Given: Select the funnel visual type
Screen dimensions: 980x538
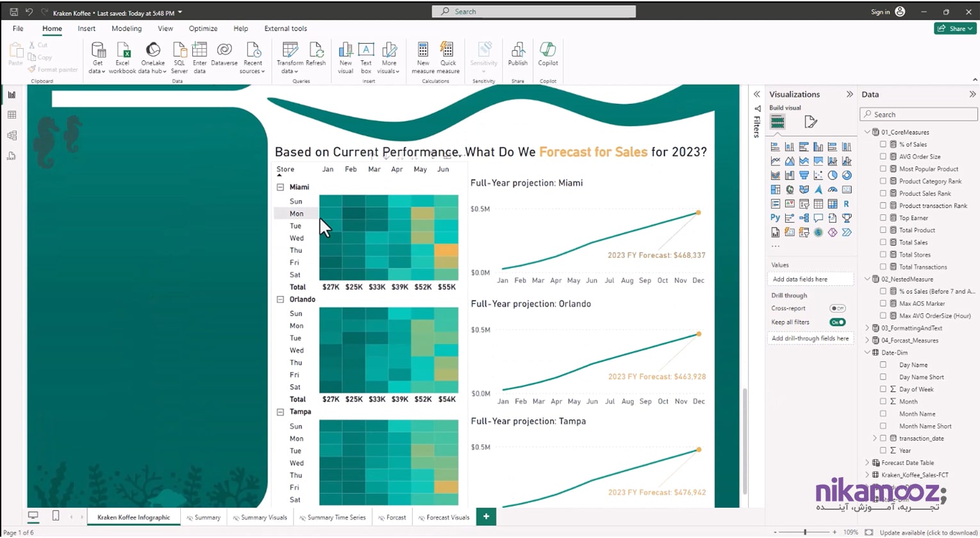Looking at the screenshot, I should (804, 175).
